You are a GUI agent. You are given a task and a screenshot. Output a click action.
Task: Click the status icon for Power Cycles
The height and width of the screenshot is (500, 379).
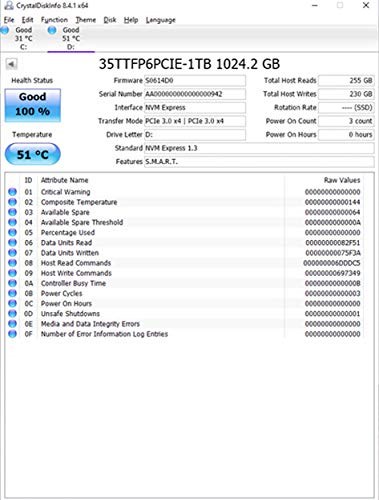click(x=12, y=293)
